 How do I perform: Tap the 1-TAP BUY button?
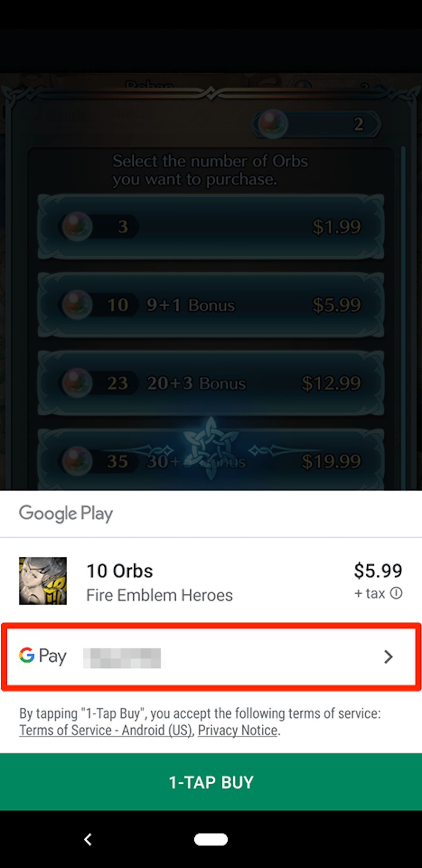(x=211, y=782)
